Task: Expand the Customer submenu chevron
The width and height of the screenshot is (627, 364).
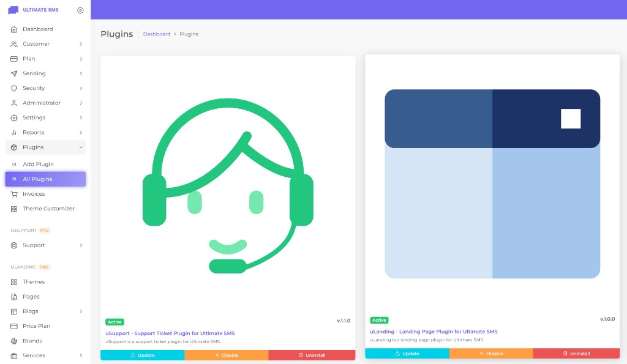Action: 81,44
